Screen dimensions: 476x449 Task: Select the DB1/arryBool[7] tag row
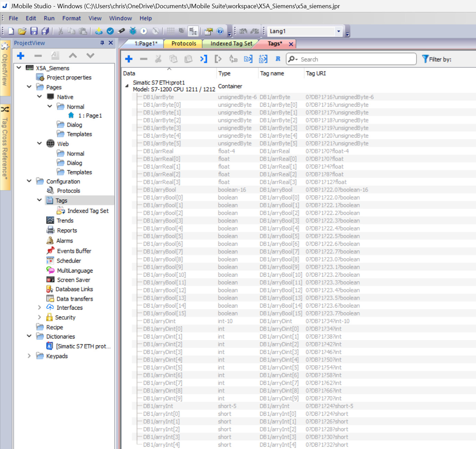click(304, 252)
